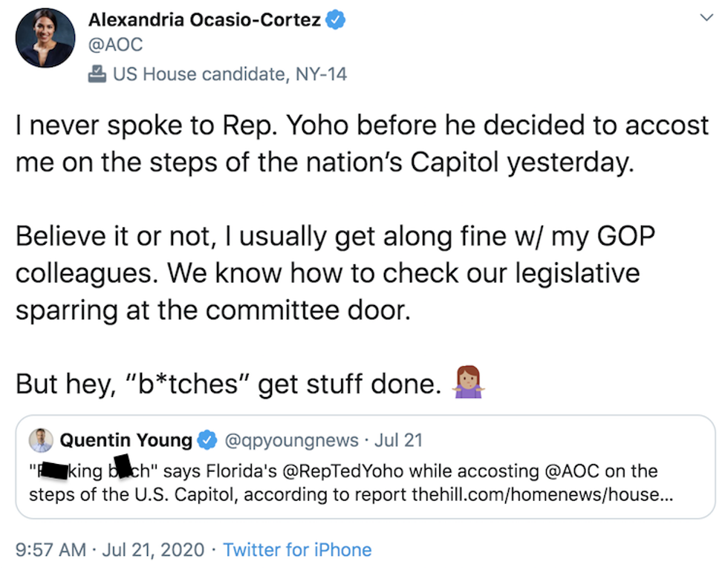Click the shrugging person emoji in the tweet
The width and height of the screenshot is (728, 573).
point(468,382)
